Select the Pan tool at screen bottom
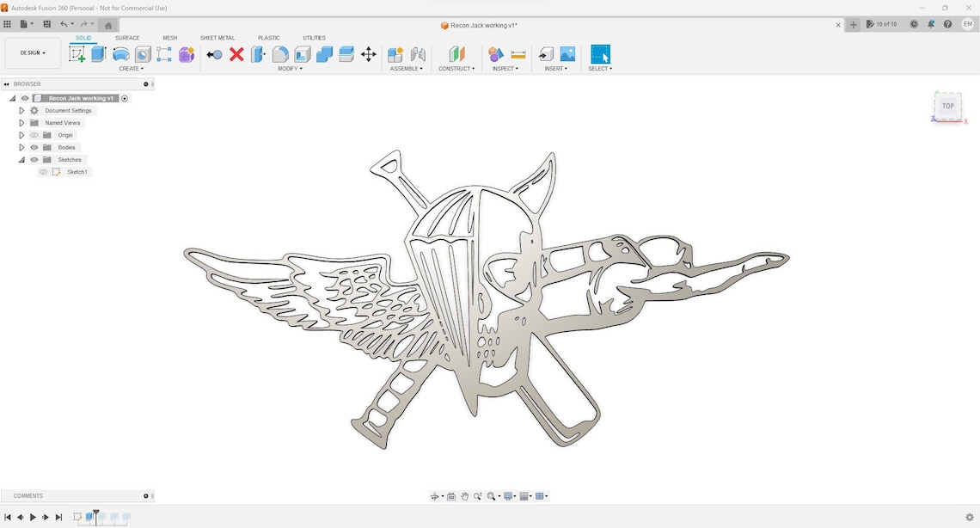This screenshot has width=980, height=528. [465, 496]
